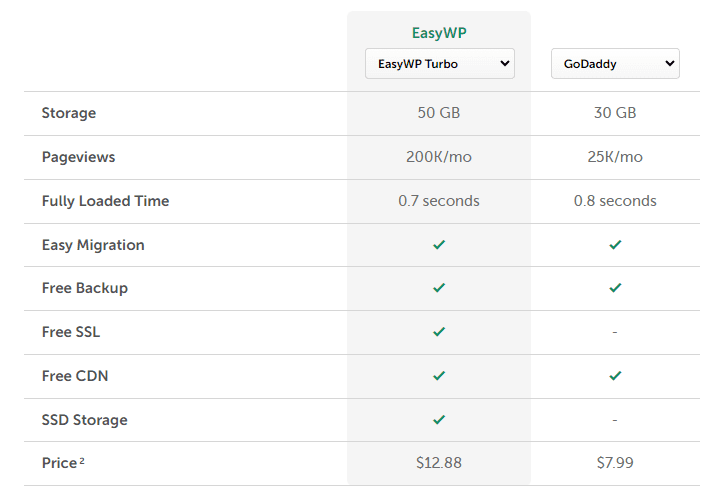Select the Easy Migration row label
This screenshot has width=709, height=499.
(93, 245)
